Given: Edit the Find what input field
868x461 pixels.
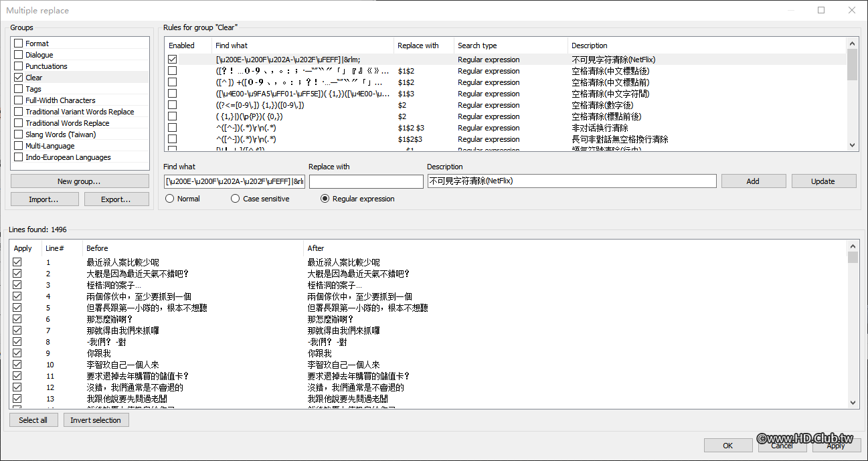Looking at the screenshot, I should click(234, 181).
